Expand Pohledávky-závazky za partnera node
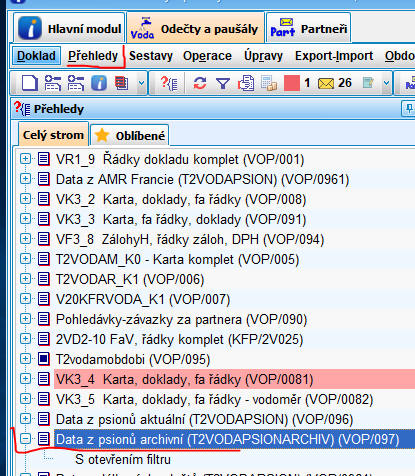 point(25,319)
